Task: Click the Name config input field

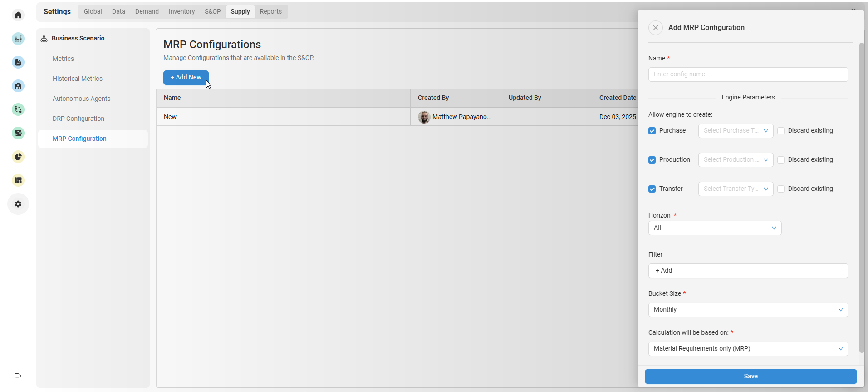Action: 748,74
